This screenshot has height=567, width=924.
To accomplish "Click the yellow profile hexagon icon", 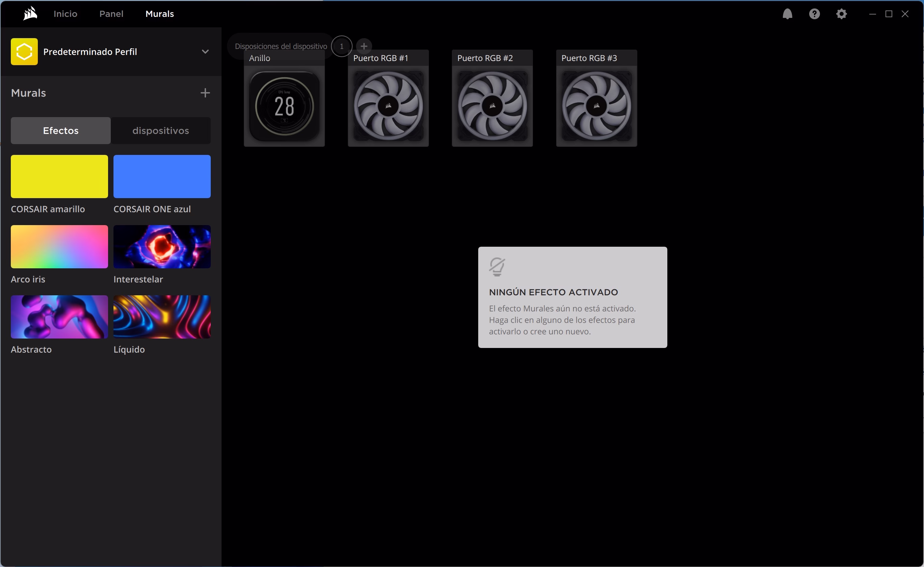I will click(x=24, y=52).
